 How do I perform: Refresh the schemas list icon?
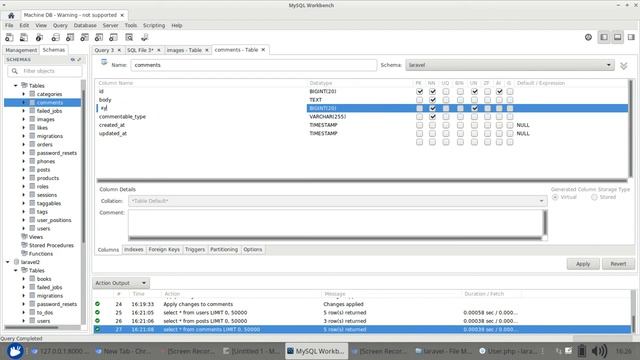coord(73,60)
